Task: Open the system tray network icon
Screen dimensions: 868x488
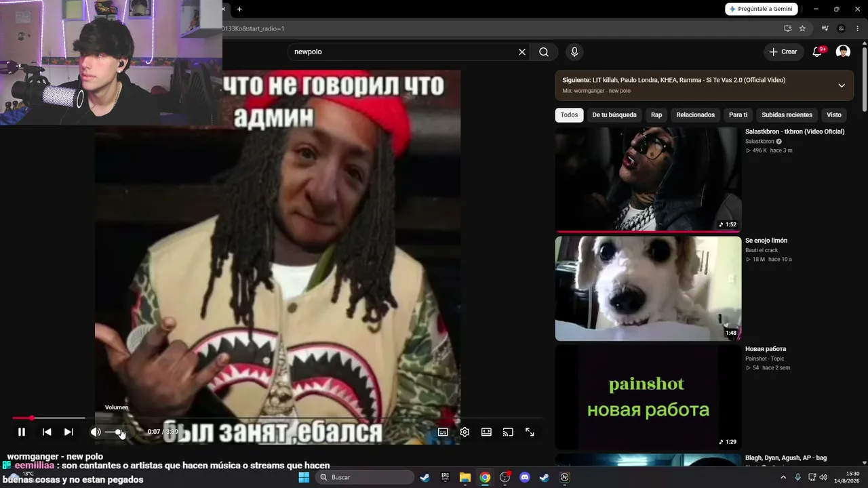Action: [812, 477]
